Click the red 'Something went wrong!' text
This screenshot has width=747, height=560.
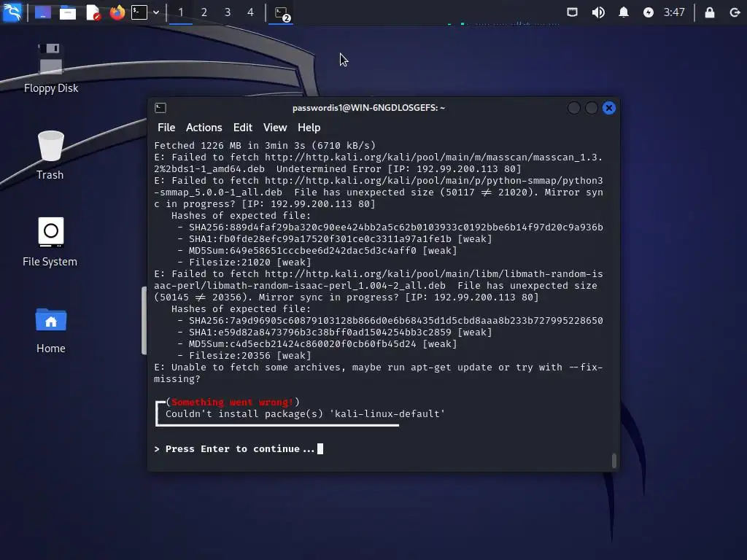click(232, 402)
